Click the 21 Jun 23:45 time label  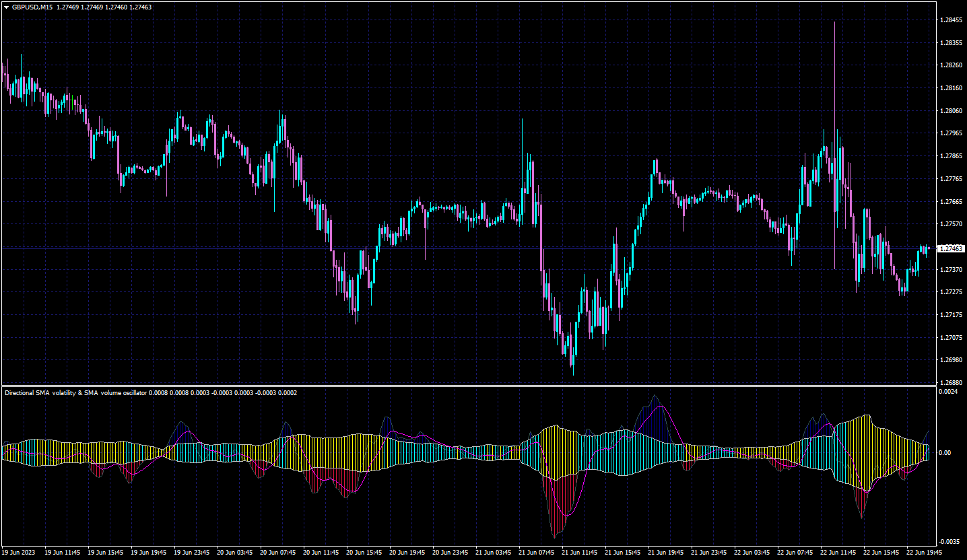[709, 552]
